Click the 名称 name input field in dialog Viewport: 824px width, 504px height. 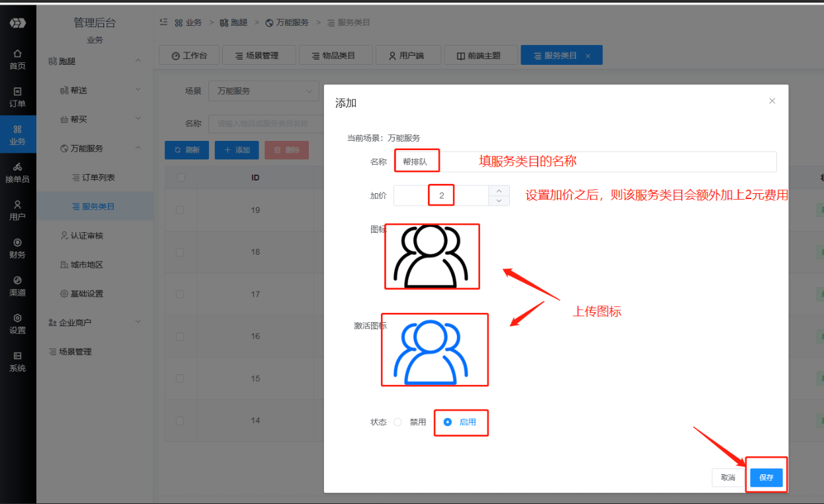pos(595,161)
